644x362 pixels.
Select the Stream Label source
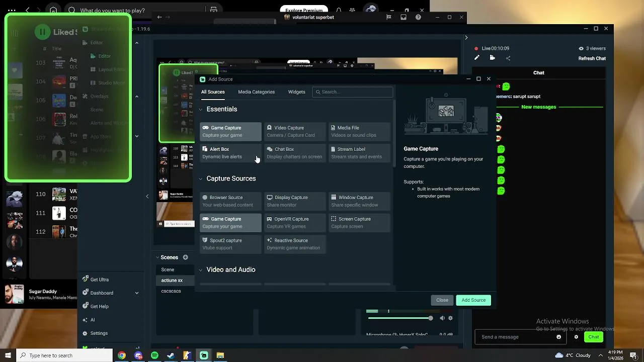pos(359,153)
